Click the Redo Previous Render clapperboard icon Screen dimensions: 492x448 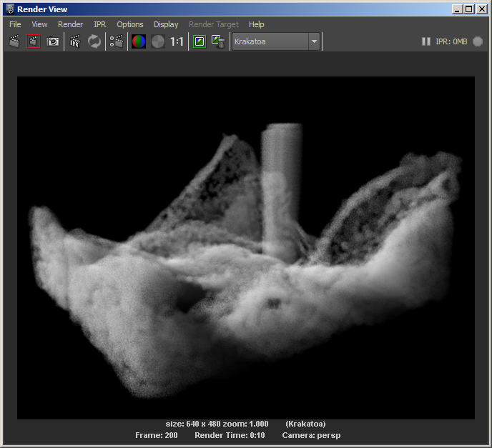[x=14, y=41]
